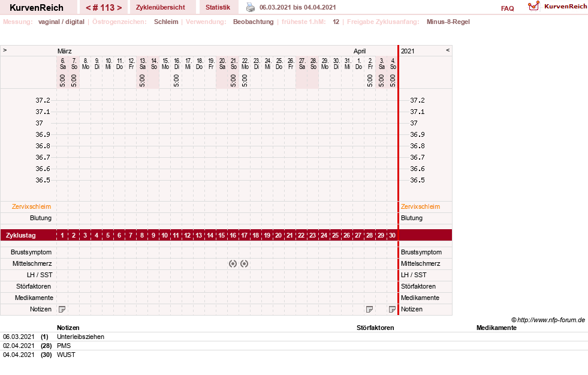Click the note date 04.04.2021
Image resolution: width=588 pixels, height=375 pixels.
click(19, 355)
